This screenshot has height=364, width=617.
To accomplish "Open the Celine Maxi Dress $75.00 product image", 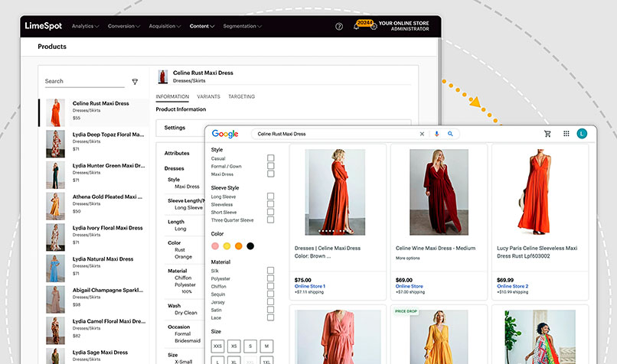I will pos(335,192).
